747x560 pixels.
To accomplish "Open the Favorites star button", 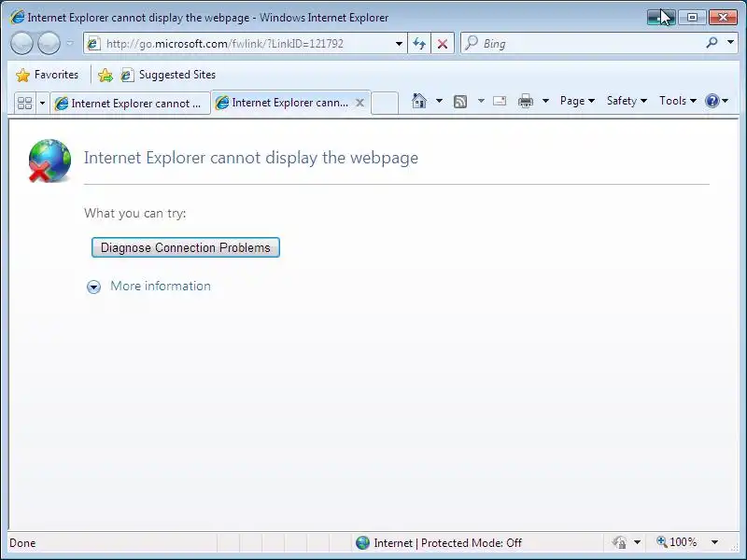I will (x=48, y=75).
